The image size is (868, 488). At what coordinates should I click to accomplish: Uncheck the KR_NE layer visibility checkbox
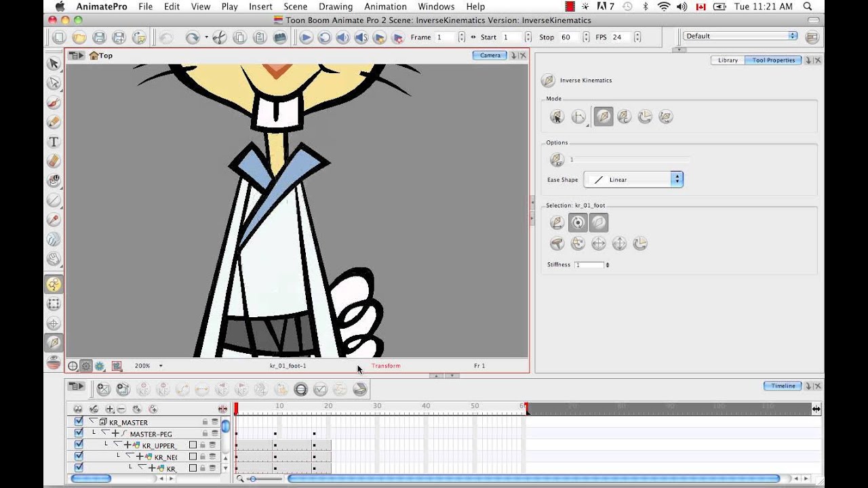tap(79, 456)
